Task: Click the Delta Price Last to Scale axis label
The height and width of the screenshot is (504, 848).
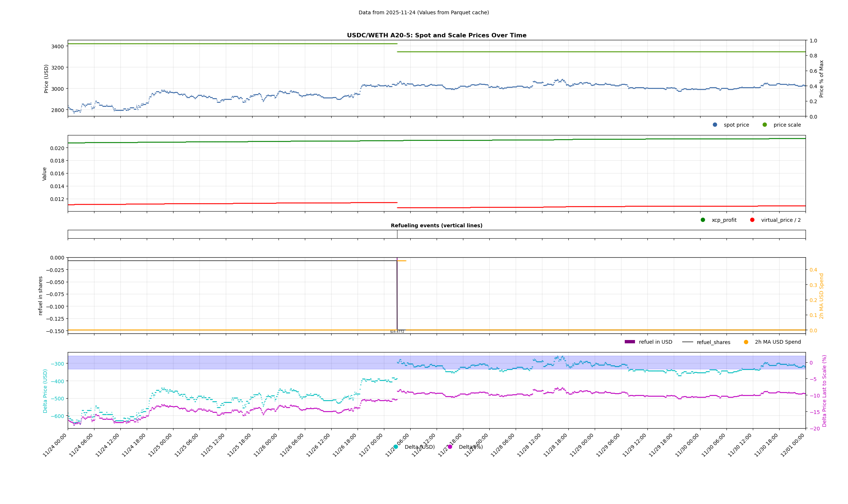Action: pos(824,391)
